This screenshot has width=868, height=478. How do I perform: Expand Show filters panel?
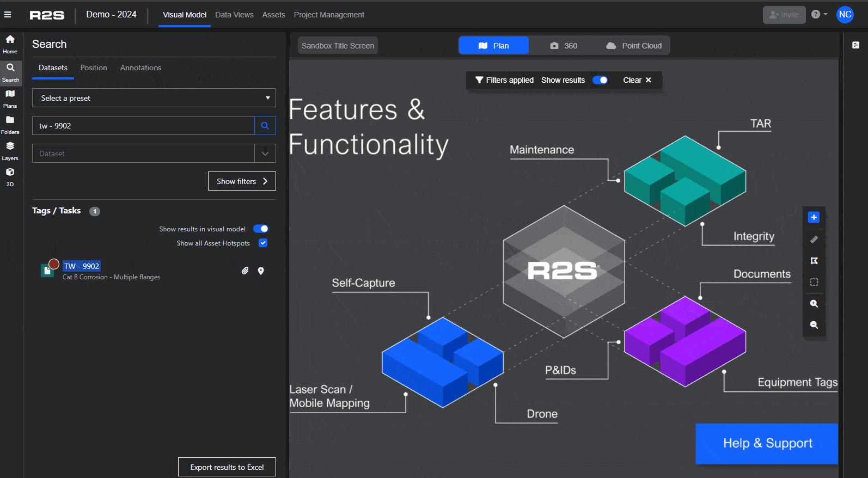[242, 181]
